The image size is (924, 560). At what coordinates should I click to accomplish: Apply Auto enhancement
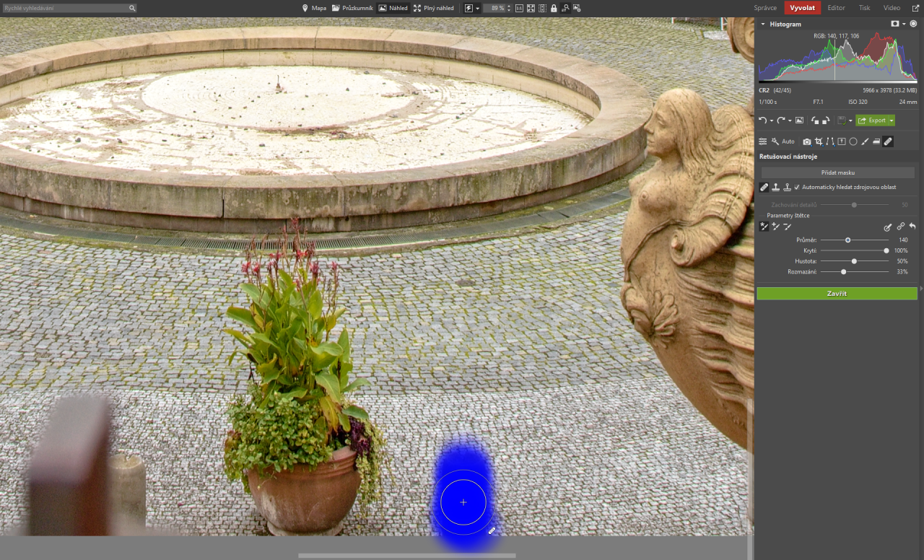click(x=783, y=141)
